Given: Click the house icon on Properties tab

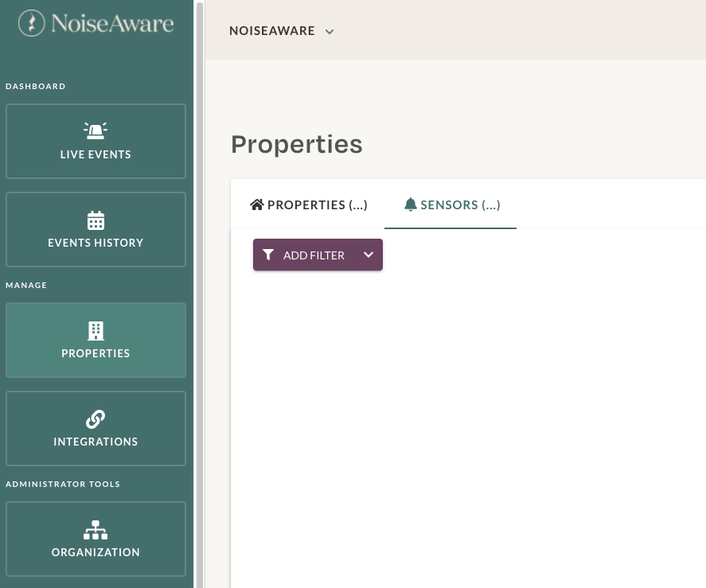Looking at the screenshot, I should pos(257,204).
